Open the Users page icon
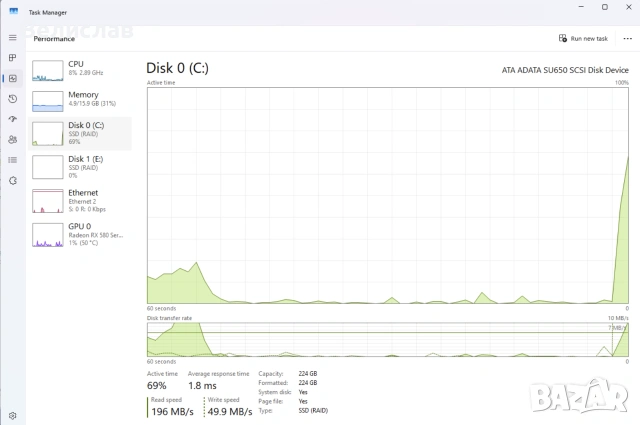Viewport: 640px width, 425px height. tap(13, 140)
